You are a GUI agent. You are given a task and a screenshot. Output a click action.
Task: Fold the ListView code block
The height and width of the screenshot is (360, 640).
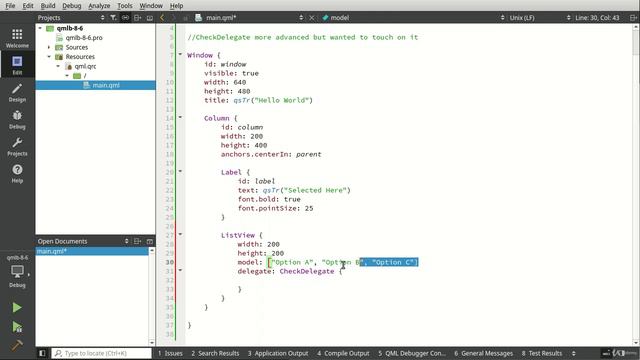(x=180, y=235)
